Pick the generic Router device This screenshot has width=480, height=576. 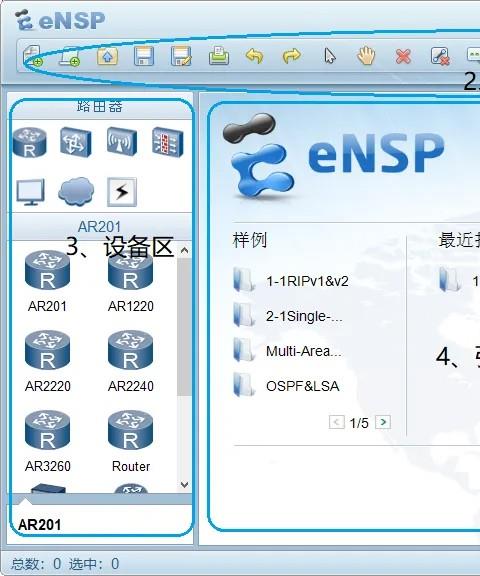pyautogui.click(x=130, y=442)
